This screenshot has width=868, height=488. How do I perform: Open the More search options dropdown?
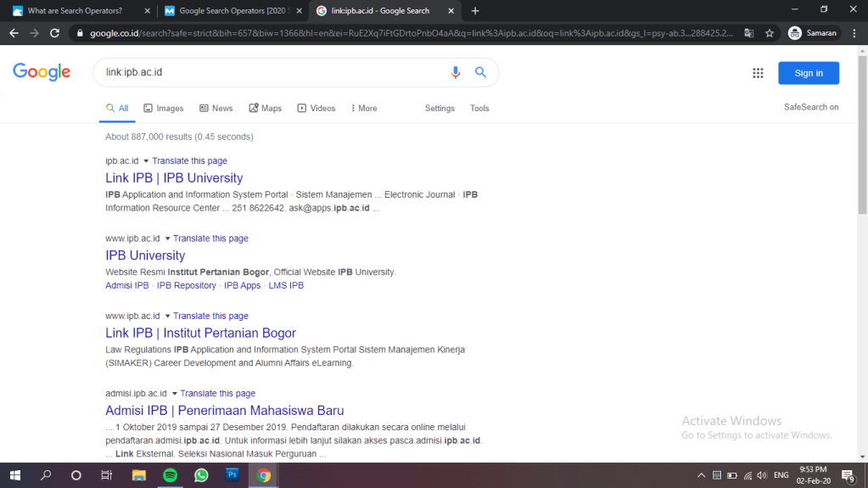[x=362, y=109]
